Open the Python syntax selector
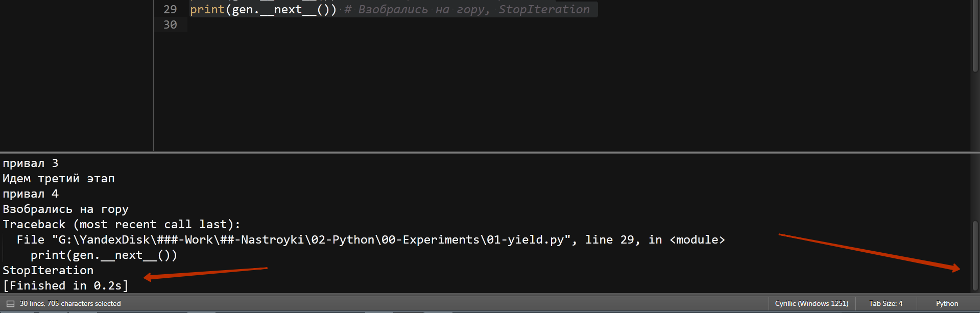 point(947,304)
